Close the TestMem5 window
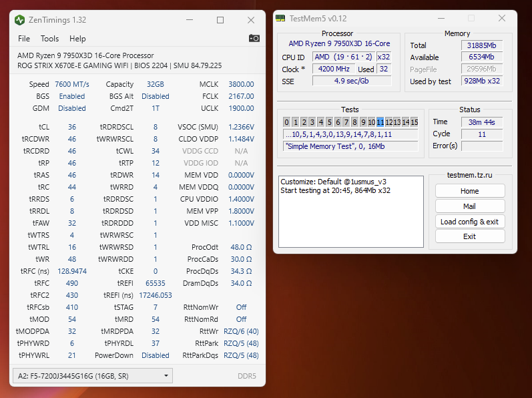This screenshot has width=532, height=398. click(502, 18)
